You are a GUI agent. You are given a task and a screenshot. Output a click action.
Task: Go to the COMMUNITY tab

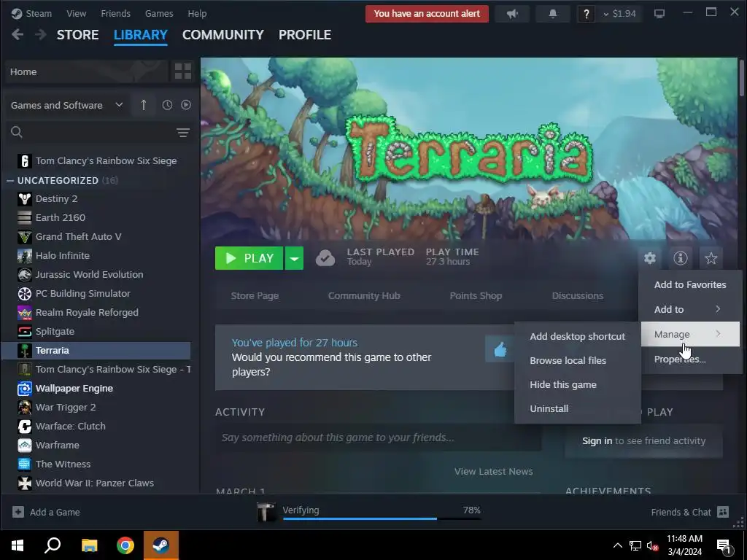pos(223,35)
